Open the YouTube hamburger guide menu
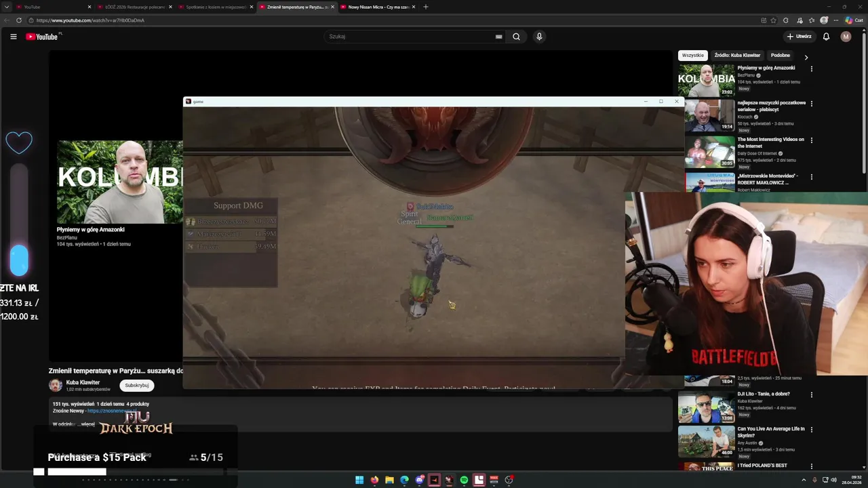 point(14,37)
